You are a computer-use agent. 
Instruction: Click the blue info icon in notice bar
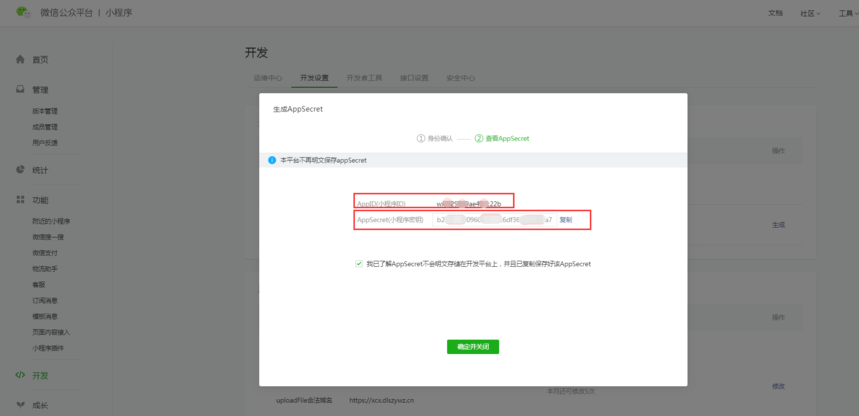coord(272,160)
